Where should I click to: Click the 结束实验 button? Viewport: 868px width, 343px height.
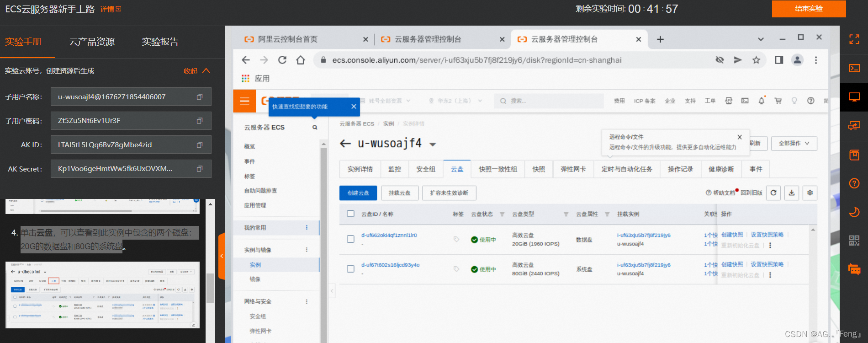point(809,9)
